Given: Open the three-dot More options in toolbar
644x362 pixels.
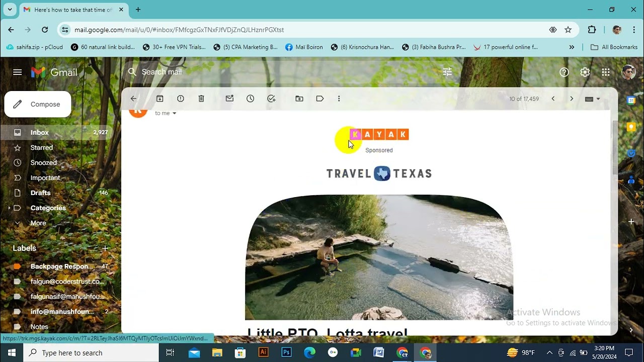Looking at the screenshot, I should 339,99.
